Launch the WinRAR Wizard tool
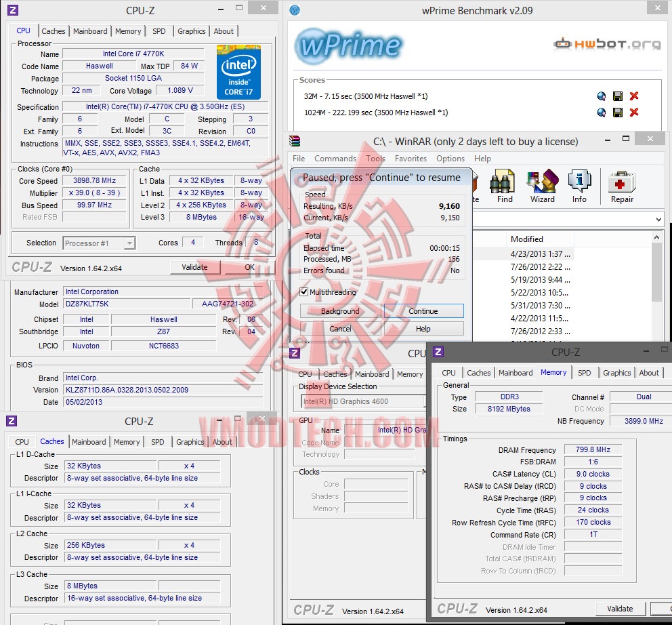Screen dimensions: 672x625 (x=543, y=186)
